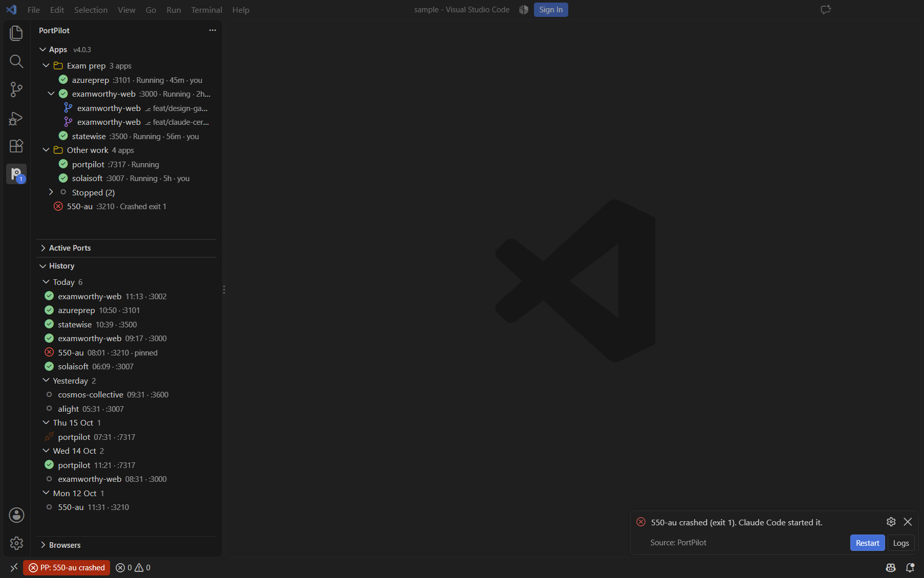Collapse the Other work group
The image size is (924, 578).
(x=46, y=150)
